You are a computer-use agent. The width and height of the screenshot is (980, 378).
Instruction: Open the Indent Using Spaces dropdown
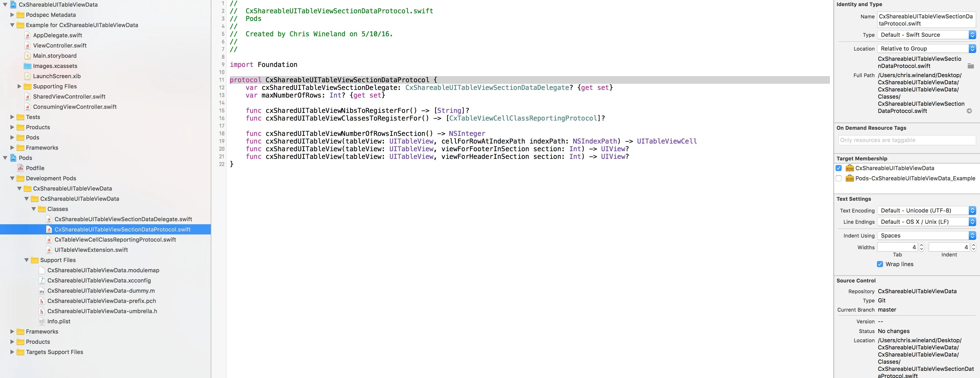(x=926, y=236)
